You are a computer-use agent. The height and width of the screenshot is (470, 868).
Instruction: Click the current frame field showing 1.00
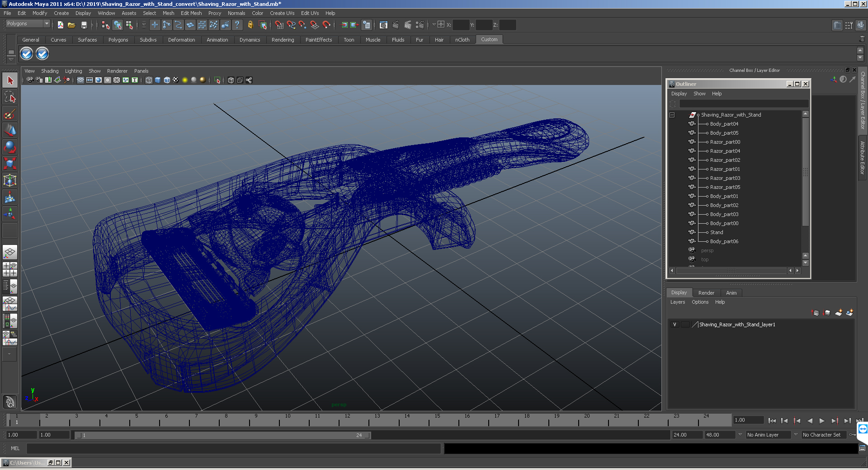[x=748, y=420]
